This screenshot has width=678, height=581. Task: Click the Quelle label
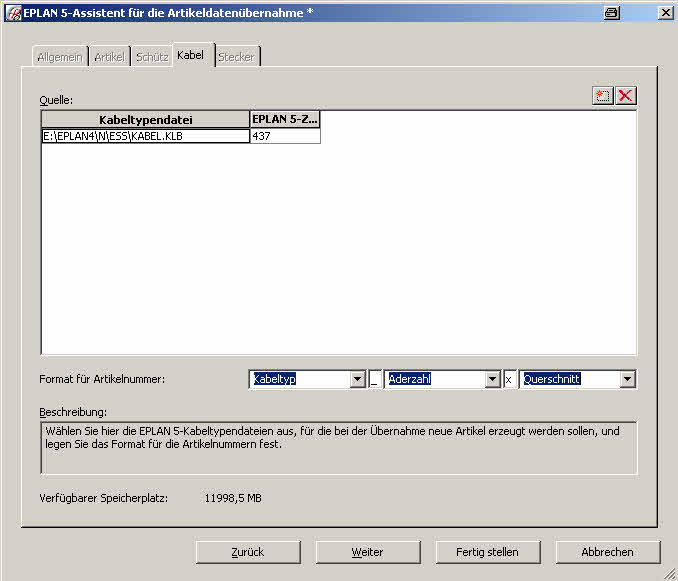point(56,100)
